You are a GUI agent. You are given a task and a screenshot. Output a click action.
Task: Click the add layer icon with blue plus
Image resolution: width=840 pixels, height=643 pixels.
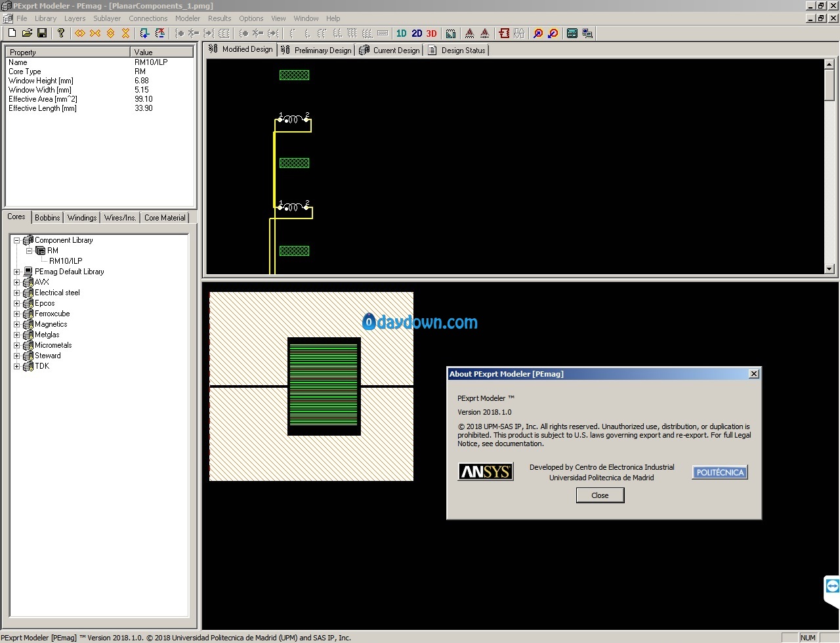click(144, 33)
